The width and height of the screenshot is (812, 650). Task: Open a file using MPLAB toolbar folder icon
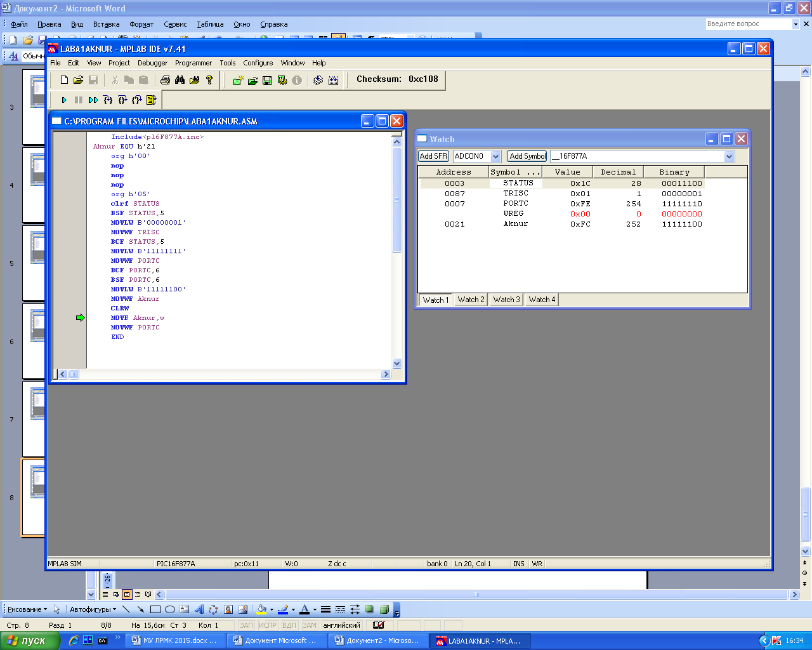[x=78, y=80]
